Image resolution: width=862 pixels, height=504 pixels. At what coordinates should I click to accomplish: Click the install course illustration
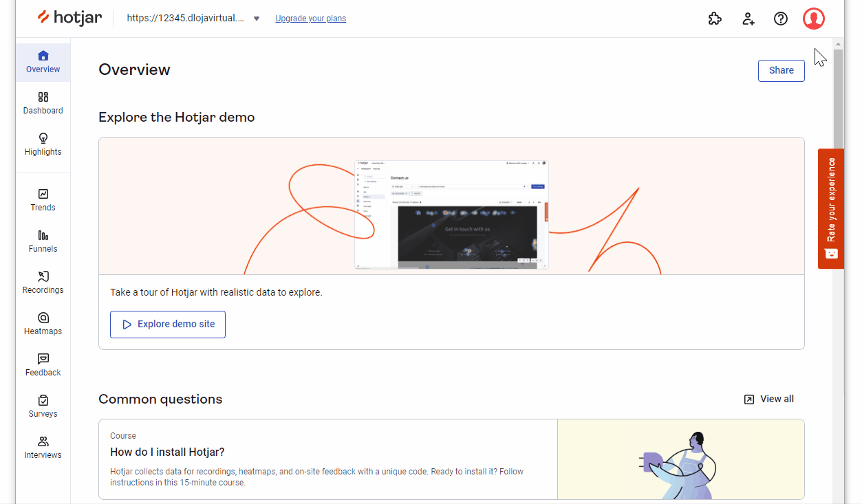click(x=681, y=459)
